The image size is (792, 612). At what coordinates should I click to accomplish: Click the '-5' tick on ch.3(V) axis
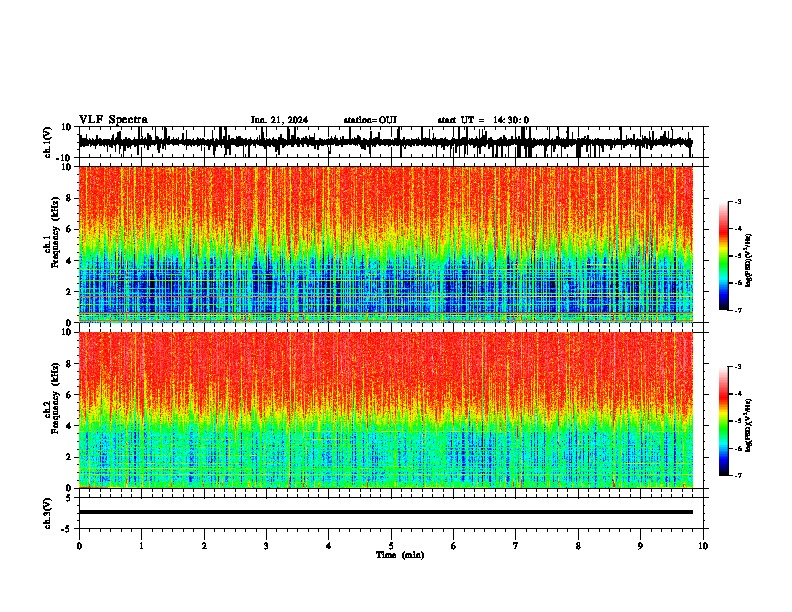[67, 529]
